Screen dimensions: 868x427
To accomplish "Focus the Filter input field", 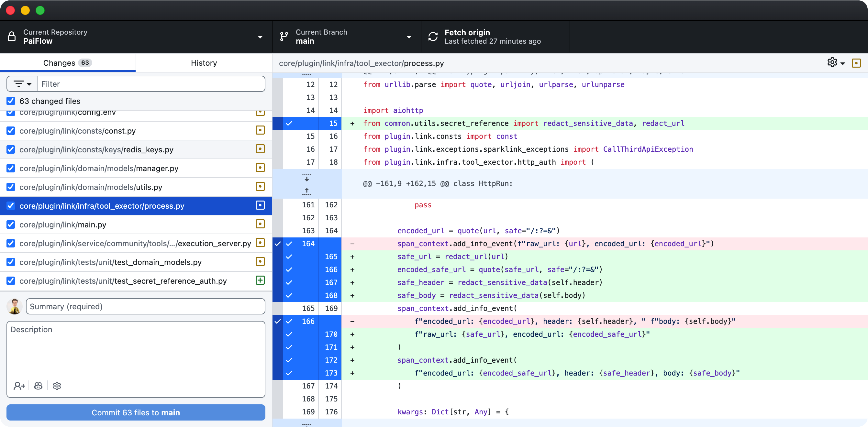I will (151, 84).
